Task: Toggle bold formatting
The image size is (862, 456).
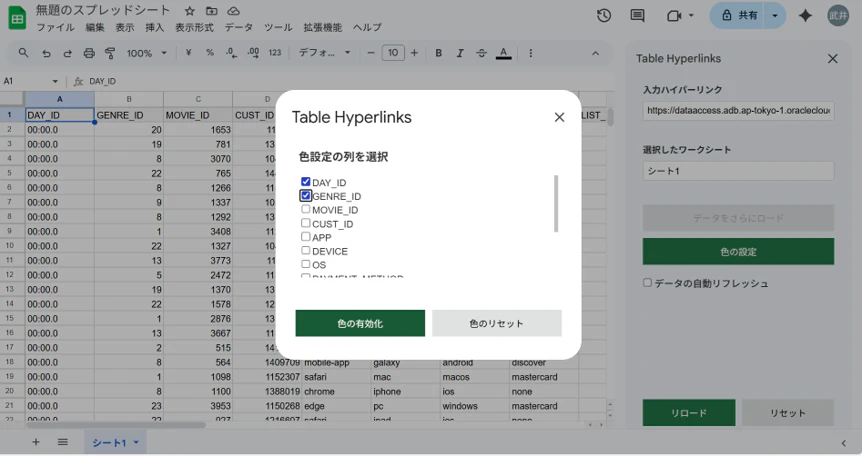Action: click(x=439, y=53)
